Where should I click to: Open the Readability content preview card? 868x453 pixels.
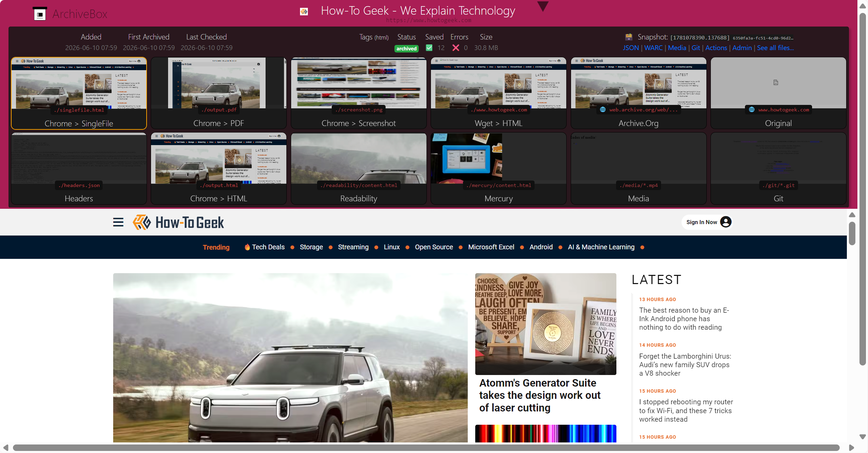(x=358, y=169)
